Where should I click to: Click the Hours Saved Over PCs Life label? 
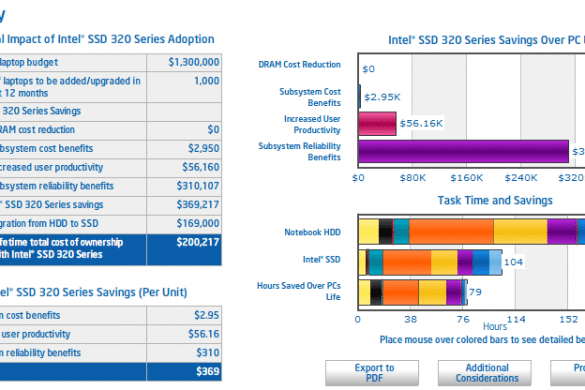(x=299, y=291)
